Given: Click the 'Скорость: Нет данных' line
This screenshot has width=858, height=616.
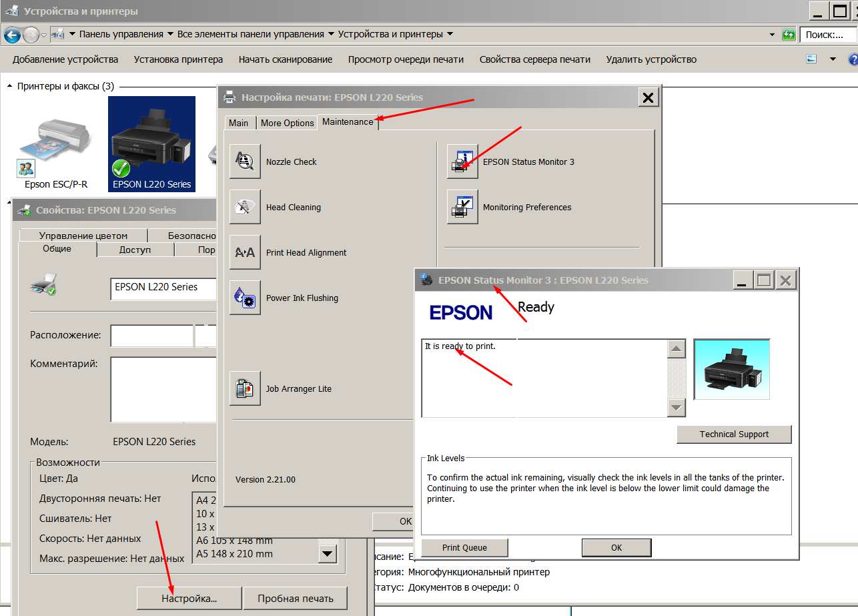Looking at the screenshot, I should [x=90, y=539].
